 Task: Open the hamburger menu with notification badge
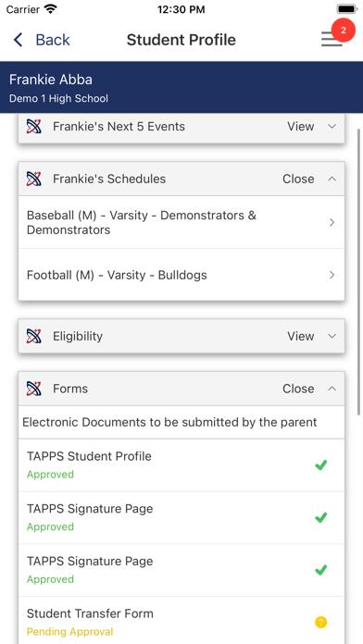pyautogui.click(x=332, y=40)
